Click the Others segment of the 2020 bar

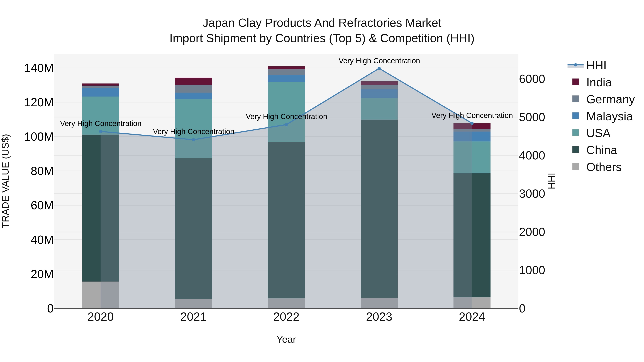(101, 295)
